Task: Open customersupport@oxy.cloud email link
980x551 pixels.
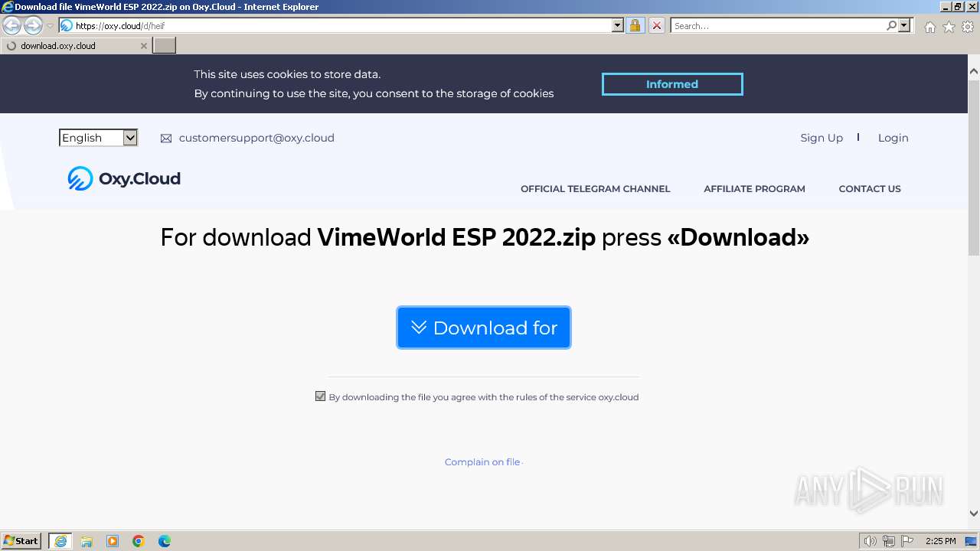Action: pyautogui.click(x=256, y=138)
